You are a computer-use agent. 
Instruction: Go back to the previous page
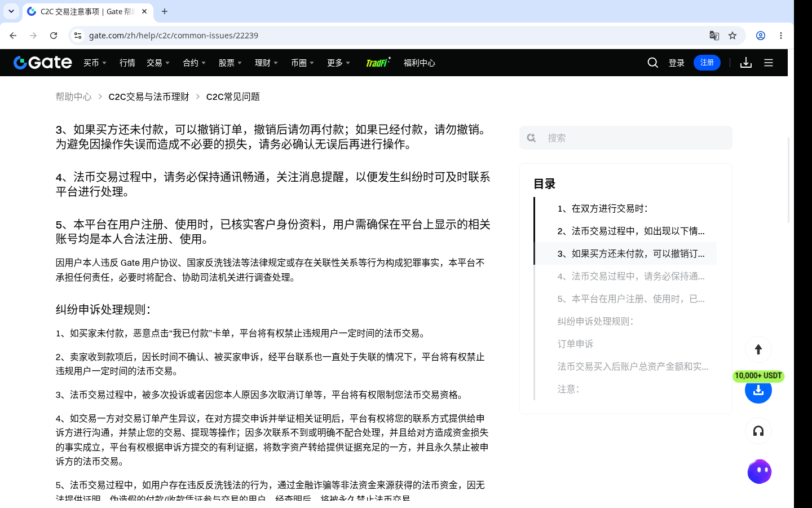tap(13, 36)
